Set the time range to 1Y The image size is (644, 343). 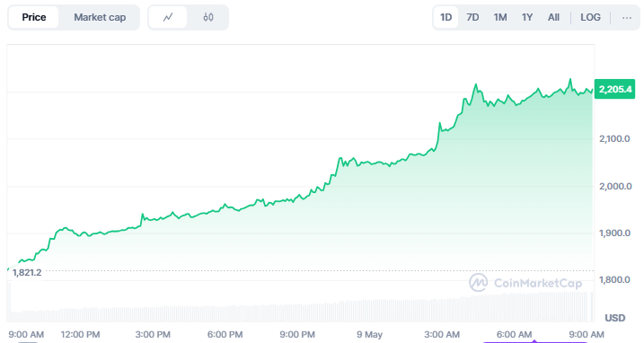pyautogui.click(x=527, y=17)
